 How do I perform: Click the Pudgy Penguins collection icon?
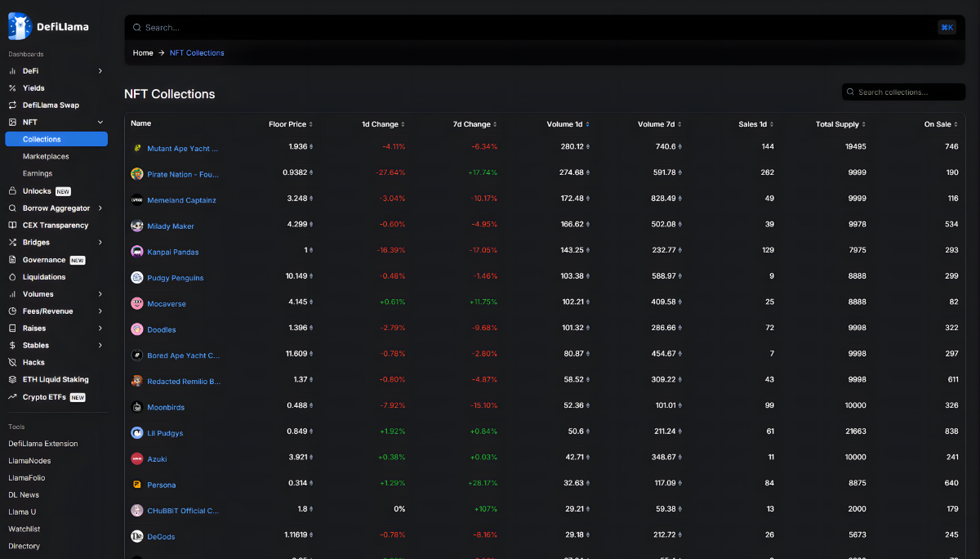pyautogui.click(x=137, y=278)
